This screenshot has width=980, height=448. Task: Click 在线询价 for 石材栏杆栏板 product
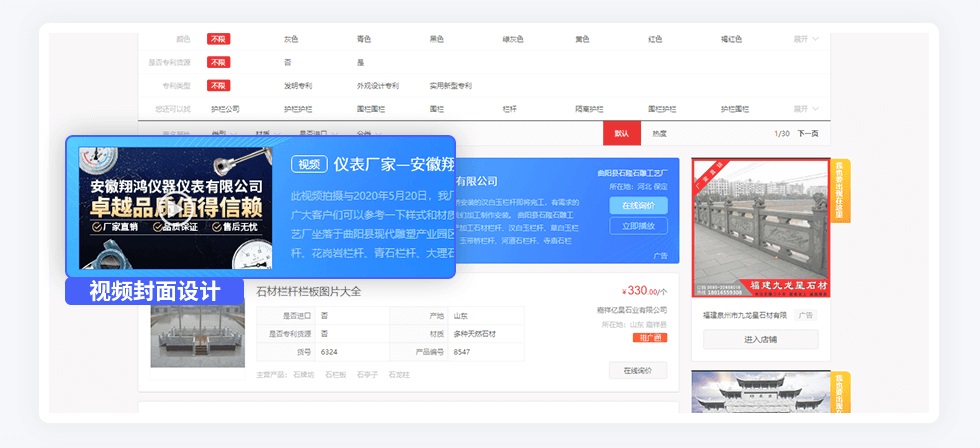[638, 371]
